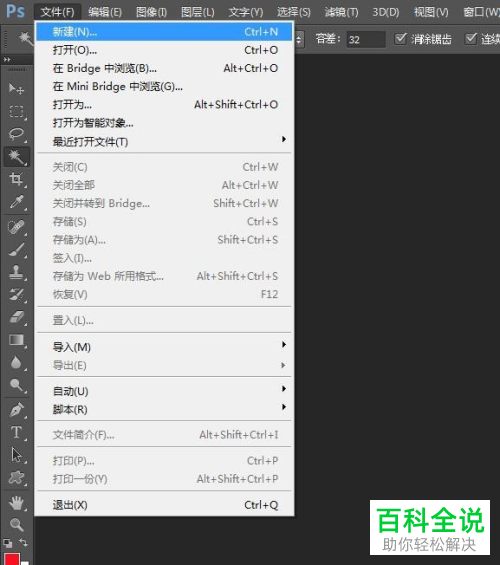Select the Custom Shape tool
Screen dimensions: 500x565
(x=16, y=478)
